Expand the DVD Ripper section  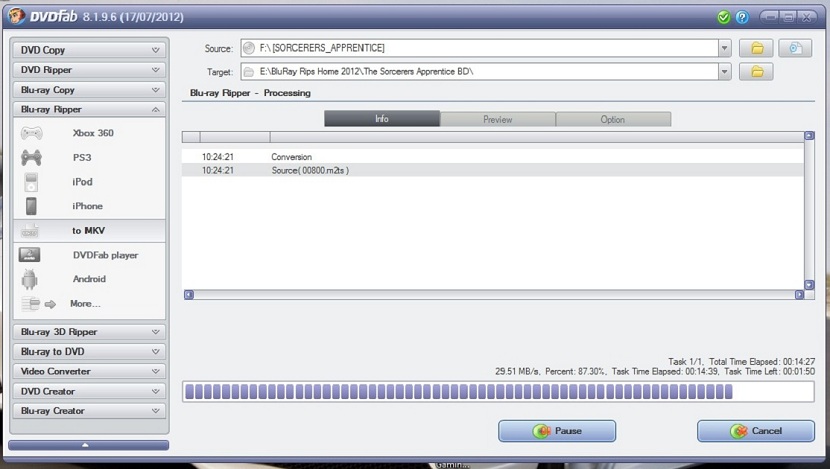[x=89, y=70]
